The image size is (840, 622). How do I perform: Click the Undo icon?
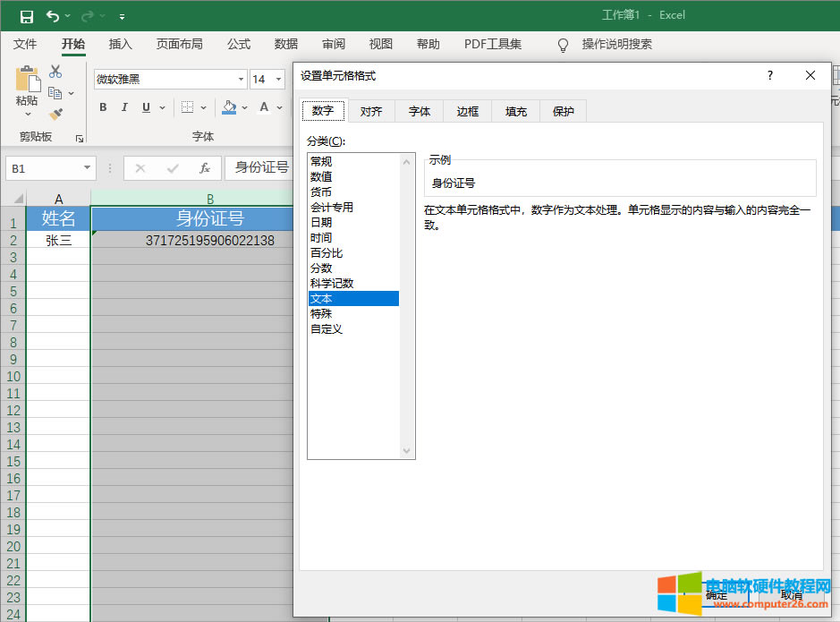[51, 15]
